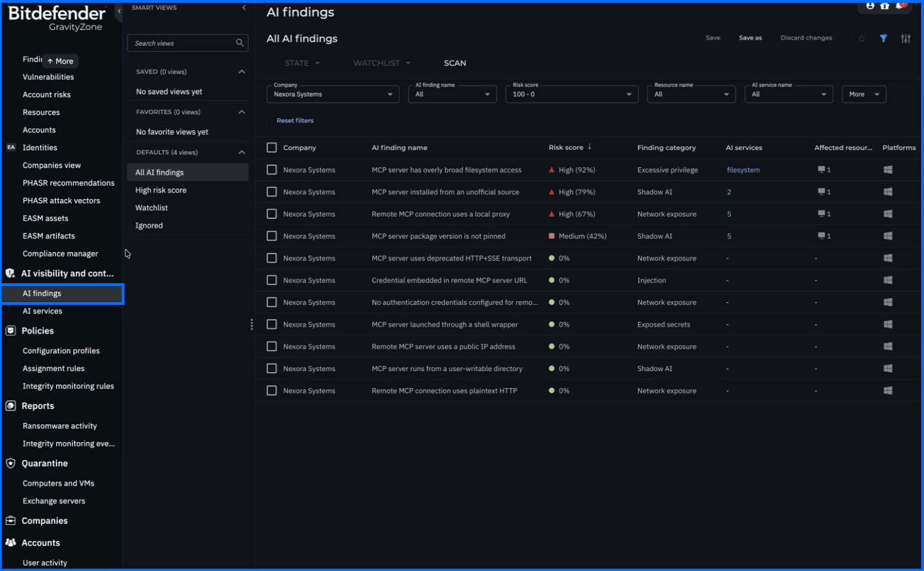Viewport: 924px width, 571px height.
Task: Click the Risk score sort arrow
Action: [589, 147]
